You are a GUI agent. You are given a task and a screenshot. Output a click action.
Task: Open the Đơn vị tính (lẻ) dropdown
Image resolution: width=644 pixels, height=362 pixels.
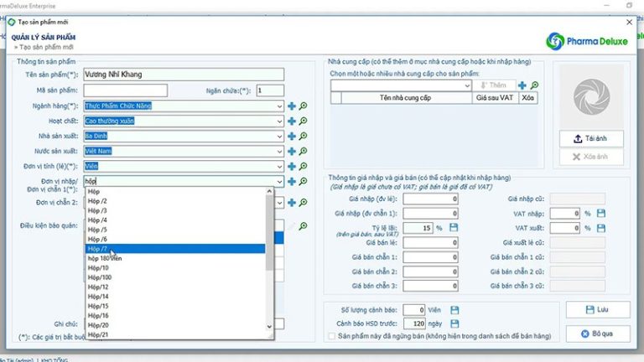(278, 167)
